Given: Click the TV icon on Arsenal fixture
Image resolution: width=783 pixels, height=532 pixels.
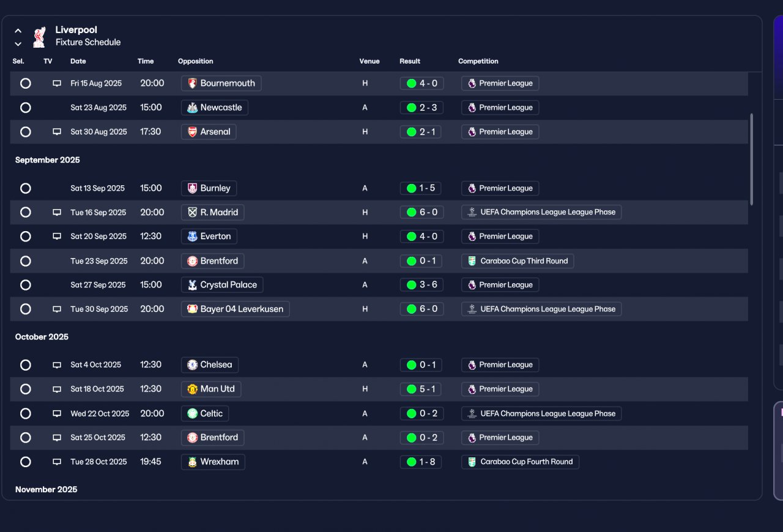Looking at the screenshot, I should (x=57, y=131).
